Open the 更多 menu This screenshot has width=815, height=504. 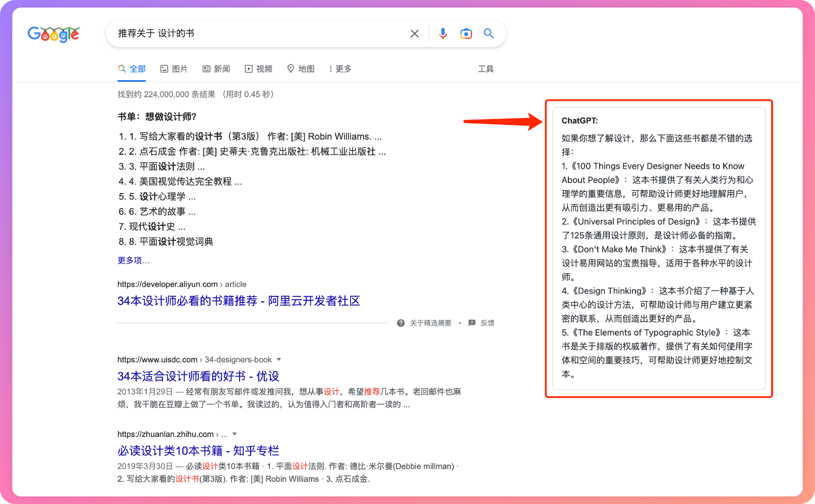point(340,69)
